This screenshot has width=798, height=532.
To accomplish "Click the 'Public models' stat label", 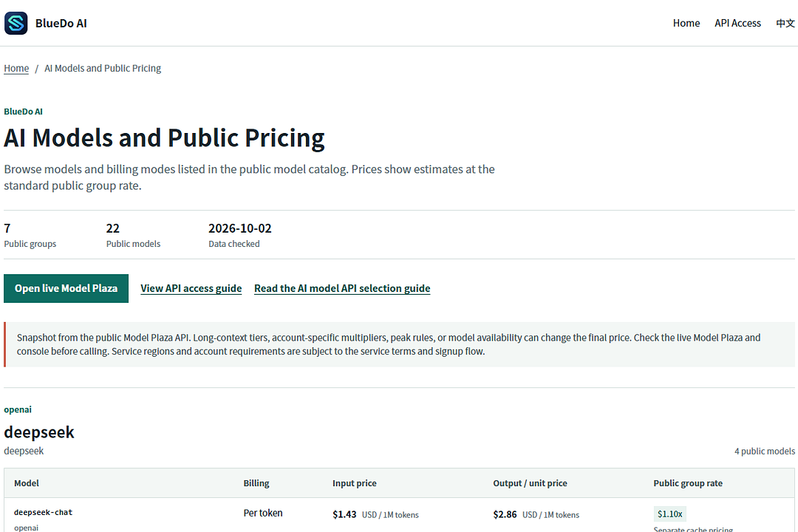I will [x=133, y=244].
